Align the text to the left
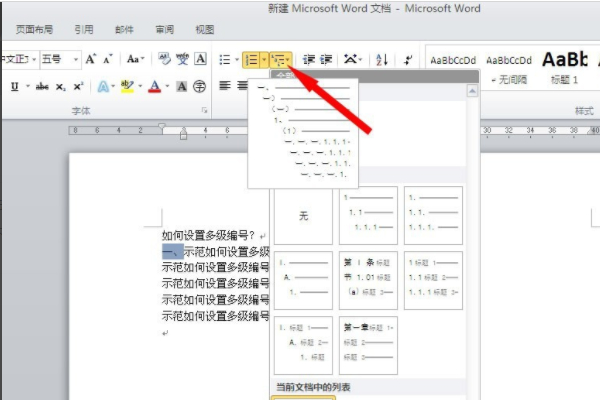Viewport: 600px width, 400px height. click(x=226, y=87)
